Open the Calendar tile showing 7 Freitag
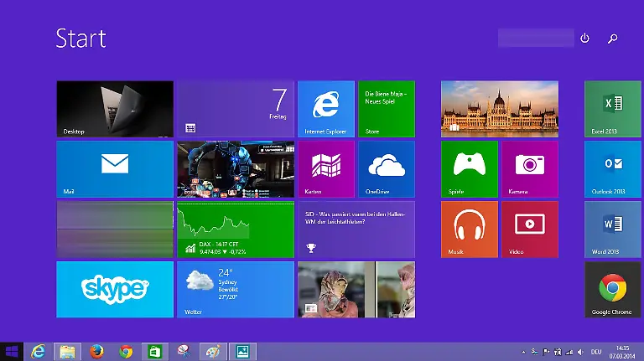Image resolution: width=644 pixels, height=361 pixels. pyautogui.click(x=236, y=109)
